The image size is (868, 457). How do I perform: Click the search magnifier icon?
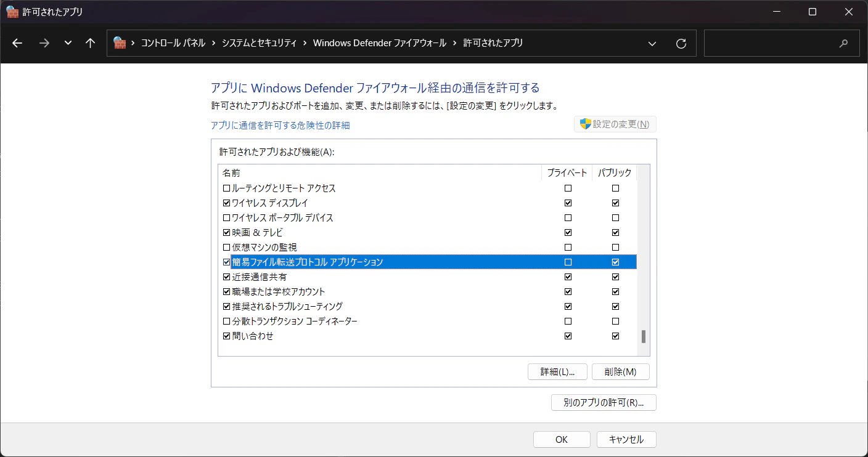point(843,43)
